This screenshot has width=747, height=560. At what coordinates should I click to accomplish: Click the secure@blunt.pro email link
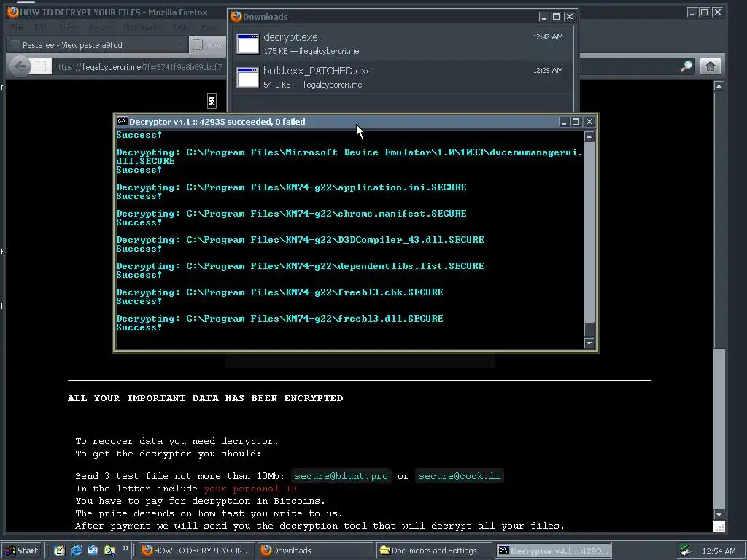point(341,476)
